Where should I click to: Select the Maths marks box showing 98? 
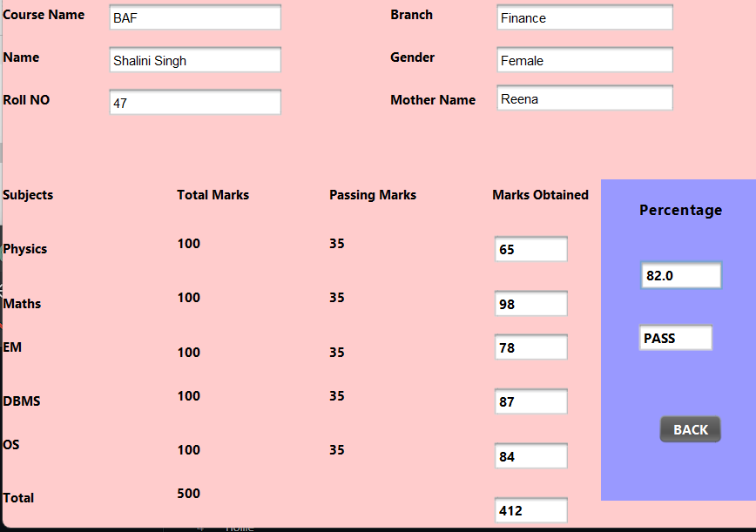point(530,303)
